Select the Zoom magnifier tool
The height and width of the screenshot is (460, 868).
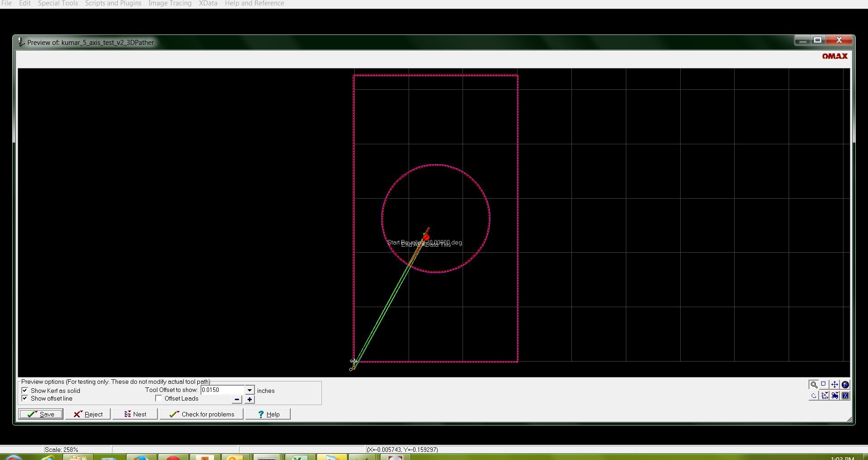point(813,384)
